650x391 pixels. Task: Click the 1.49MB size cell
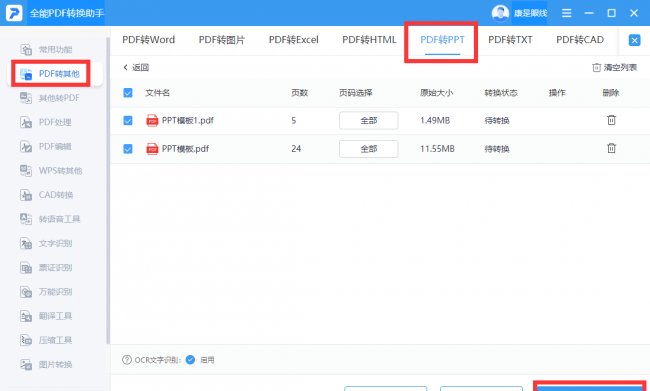[435, 121]
